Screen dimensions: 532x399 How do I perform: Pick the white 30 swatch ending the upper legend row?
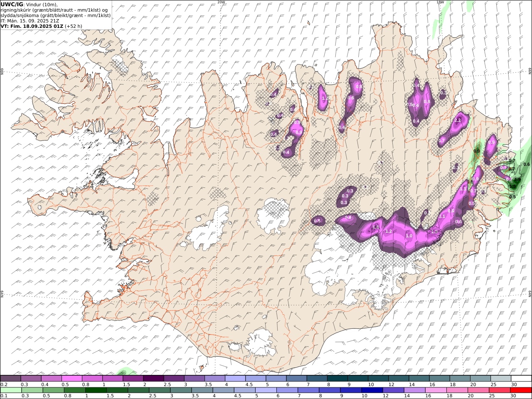point(521,378)
